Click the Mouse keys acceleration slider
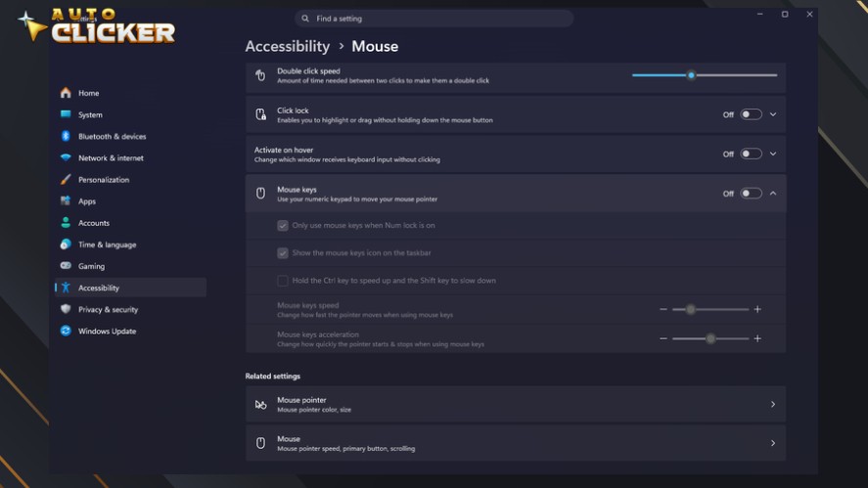 710,338
